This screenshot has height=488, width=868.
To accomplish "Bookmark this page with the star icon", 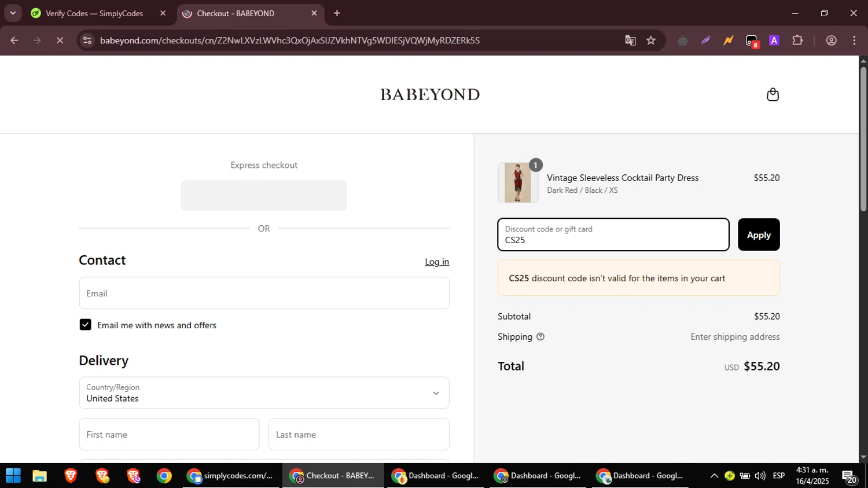I will 651,41.
